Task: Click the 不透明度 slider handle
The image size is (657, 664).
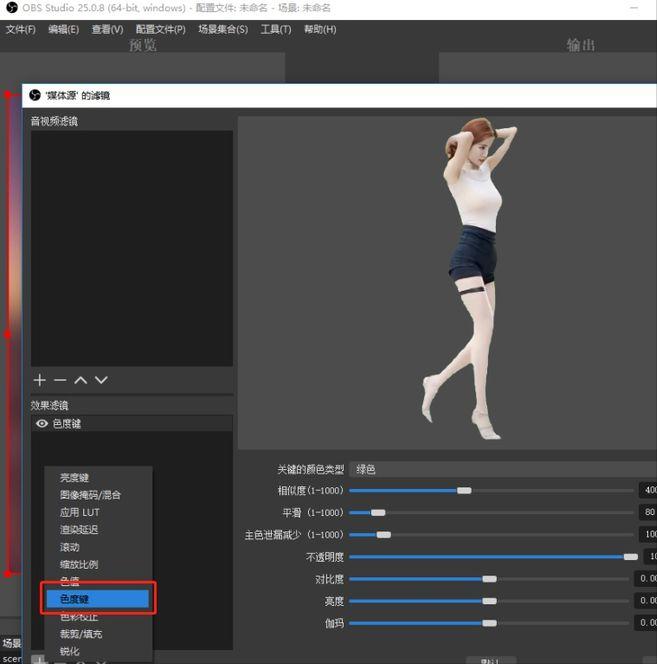Action: [630, 557]
